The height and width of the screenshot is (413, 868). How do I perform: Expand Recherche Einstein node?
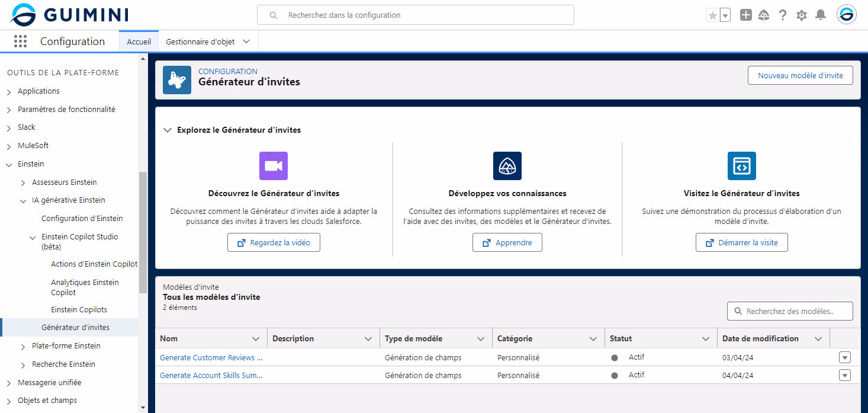[23, 365]
